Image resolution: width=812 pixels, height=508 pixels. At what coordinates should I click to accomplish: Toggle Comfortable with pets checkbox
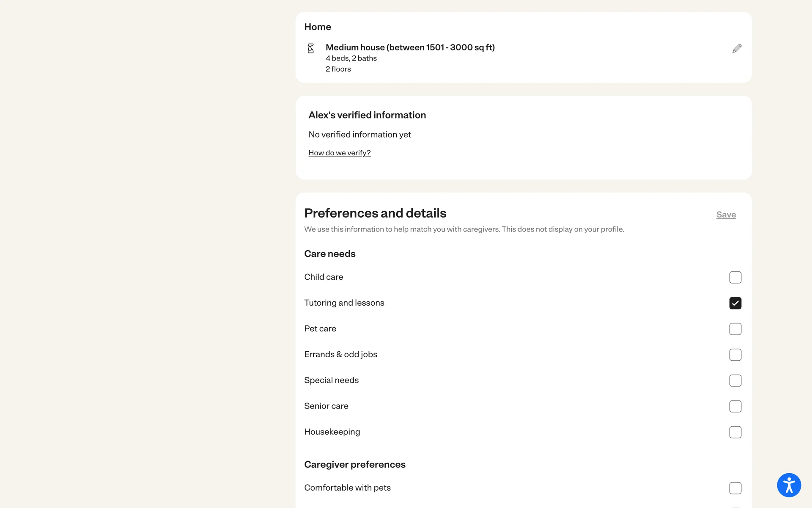point(735,488)
